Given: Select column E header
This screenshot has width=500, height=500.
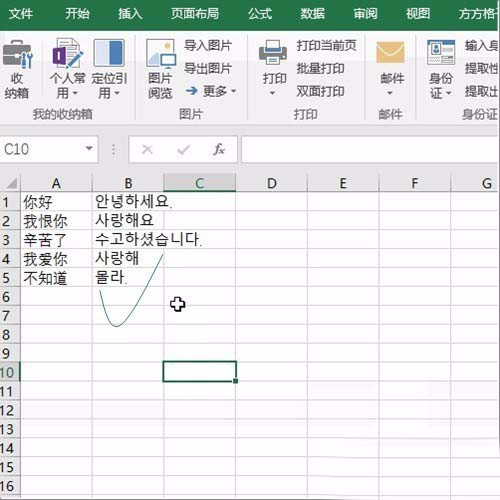Looking at the screenshot, I should click(x=343, y=183).
